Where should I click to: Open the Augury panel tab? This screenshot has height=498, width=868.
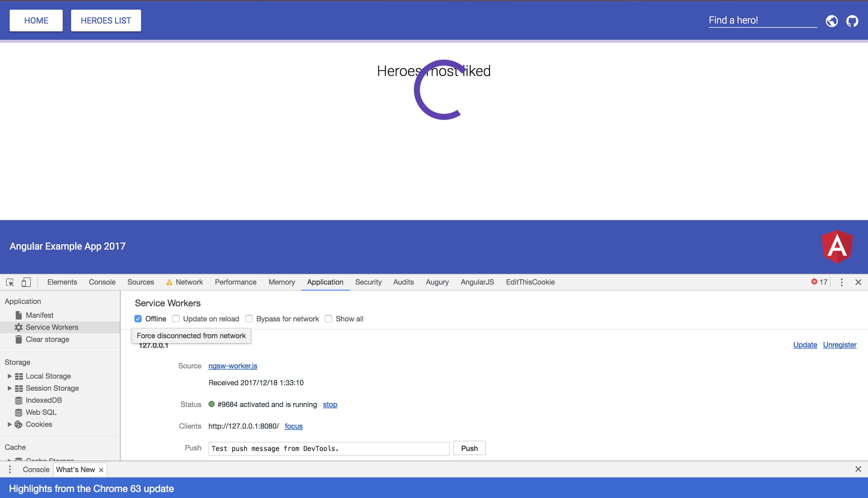coord(437,282)
